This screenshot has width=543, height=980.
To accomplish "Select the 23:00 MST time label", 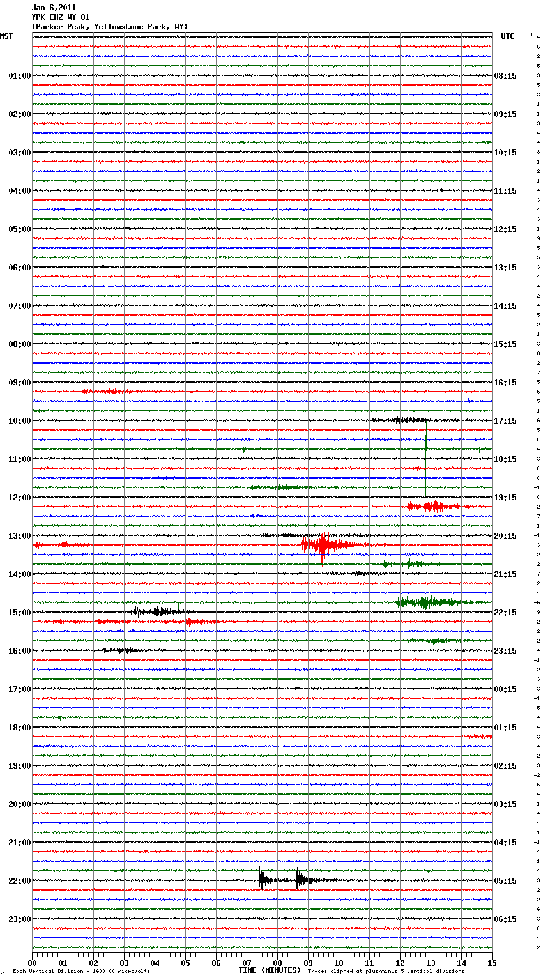I will (x=19, y=919).
